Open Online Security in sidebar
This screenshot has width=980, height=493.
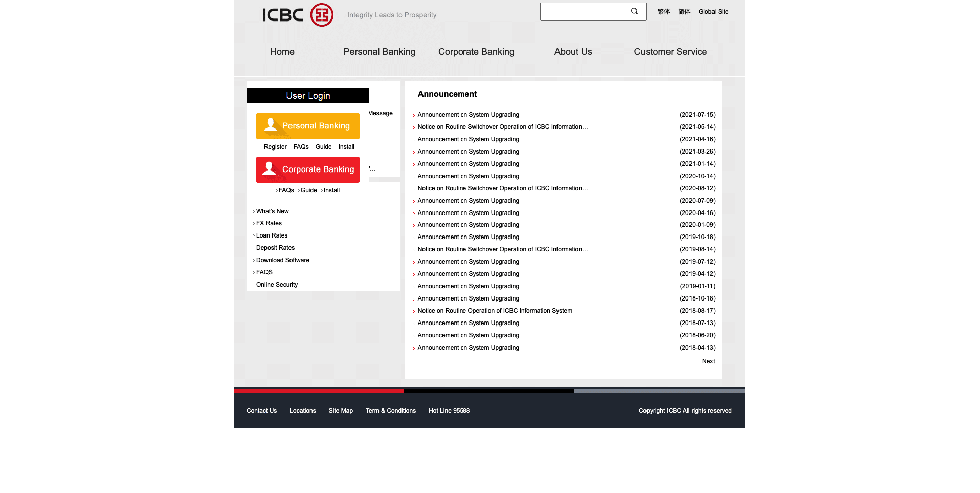tap(277, 285)
